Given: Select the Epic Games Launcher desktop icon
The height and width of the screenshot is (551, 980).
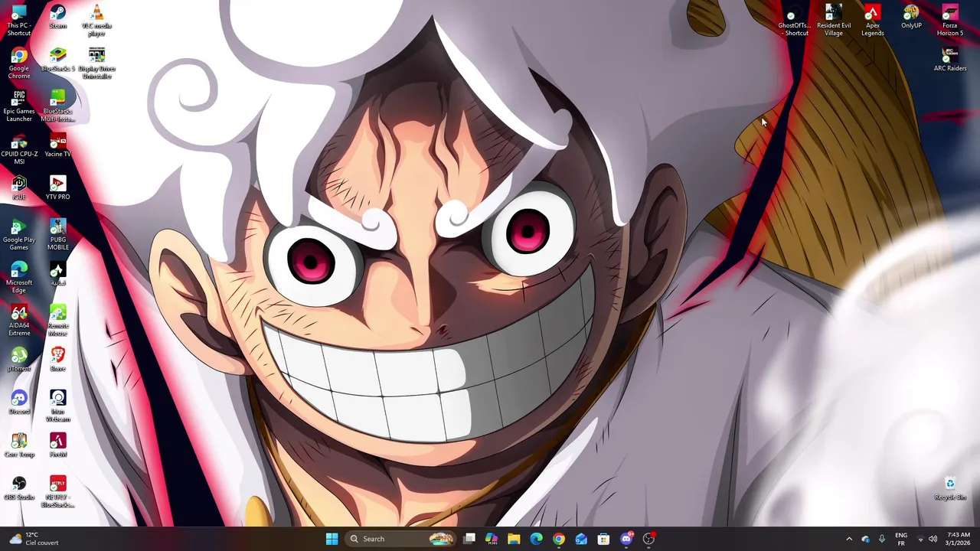Looking at the screenshot, I should pyautogui.click(x=19, y=106).
